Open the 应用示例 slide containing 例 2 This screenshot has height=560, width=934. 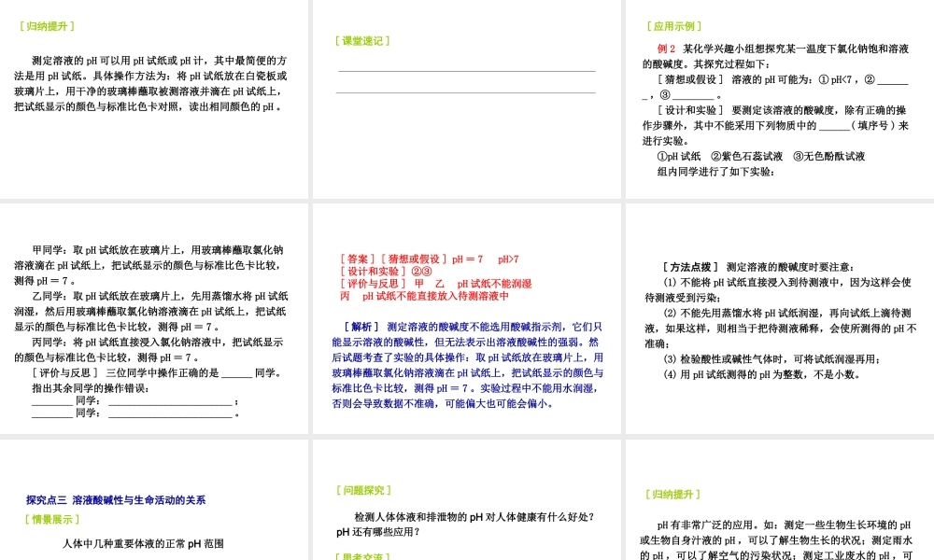pyautogui.click(x=780, y=99)
